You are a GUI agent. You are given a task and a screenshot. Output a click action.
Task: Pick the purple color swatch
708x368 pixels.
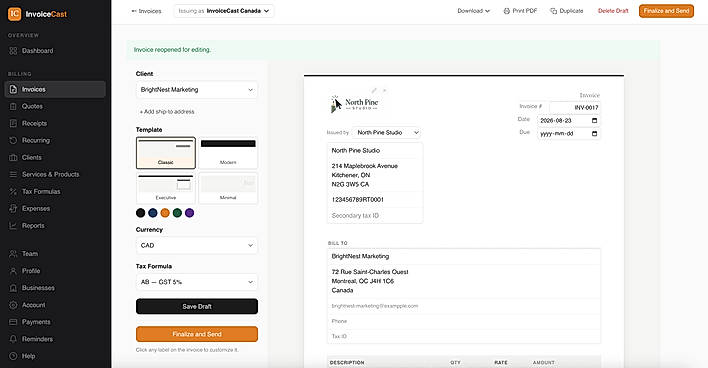click(189, 213)
